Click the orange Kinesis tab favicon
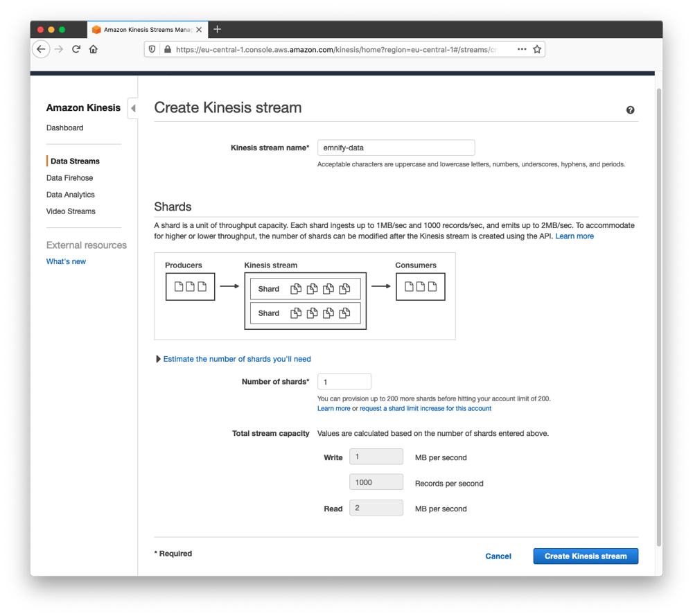Screen dimensions: 693x616 (x=96, y=30)
